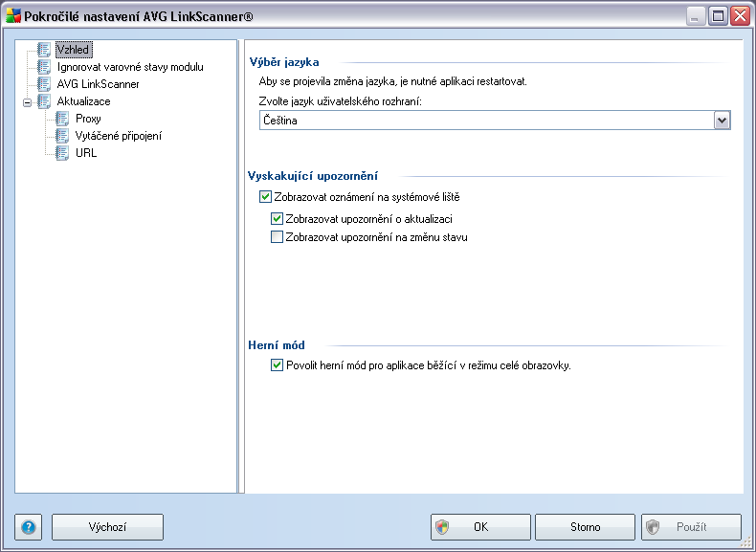Viewport: 756px width, 552px height.
Task: Toggle Zobrazovat oznámení na systémové liště
Action: pyautogui.click(x=265, y=197)
